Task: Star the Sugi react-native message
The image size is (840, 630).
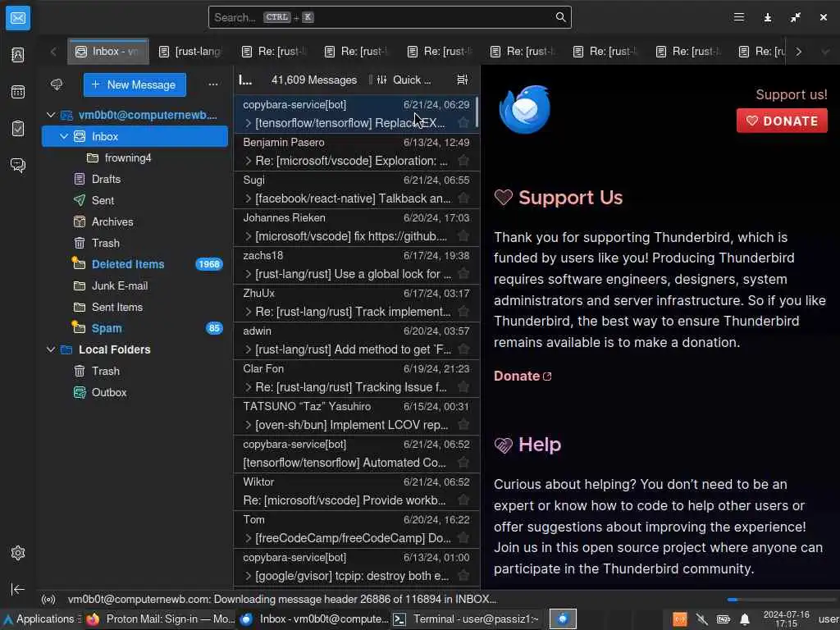Action: point(463,199)
